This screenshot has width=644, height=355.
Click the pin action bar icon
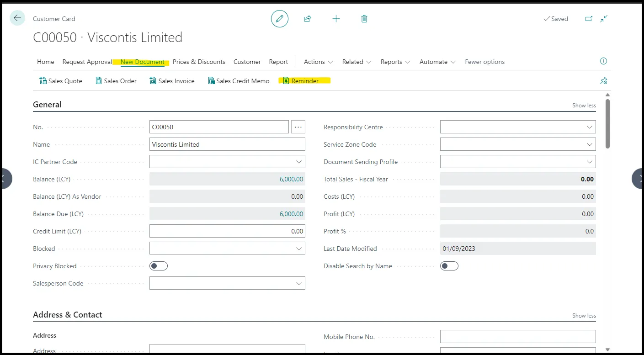[603, 81]
